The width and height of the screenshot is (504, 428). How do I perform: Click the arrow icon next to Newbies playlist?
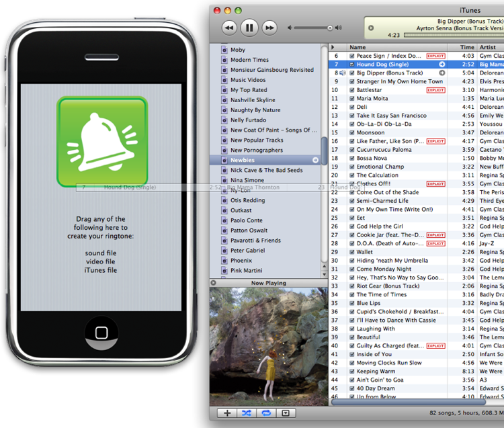[315, 160]
